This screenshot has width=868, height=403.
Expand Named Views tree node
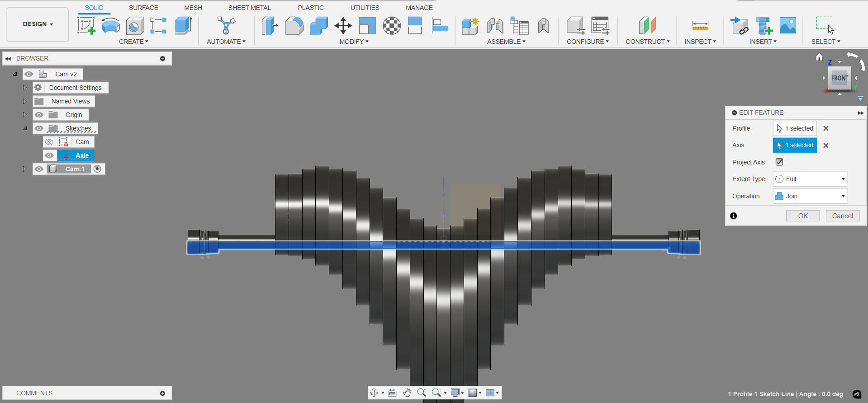pyautogui.click(x=25, y=101)
